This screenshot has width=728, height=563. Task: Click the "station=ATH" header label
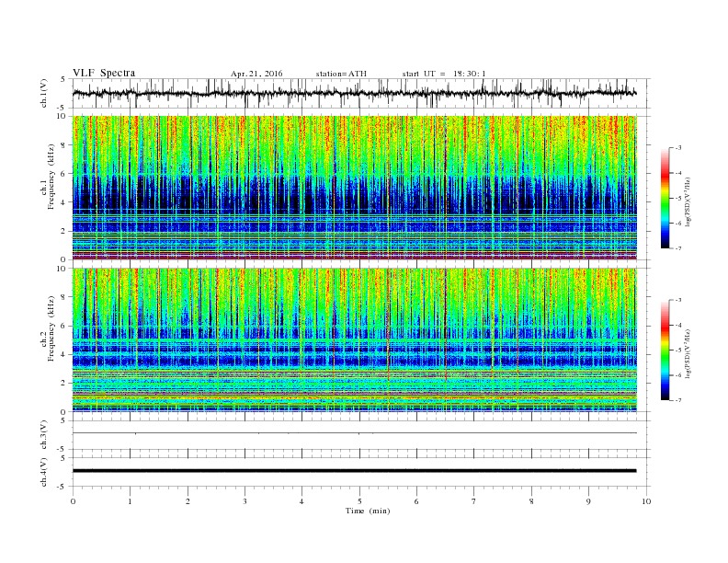[341, 74]
